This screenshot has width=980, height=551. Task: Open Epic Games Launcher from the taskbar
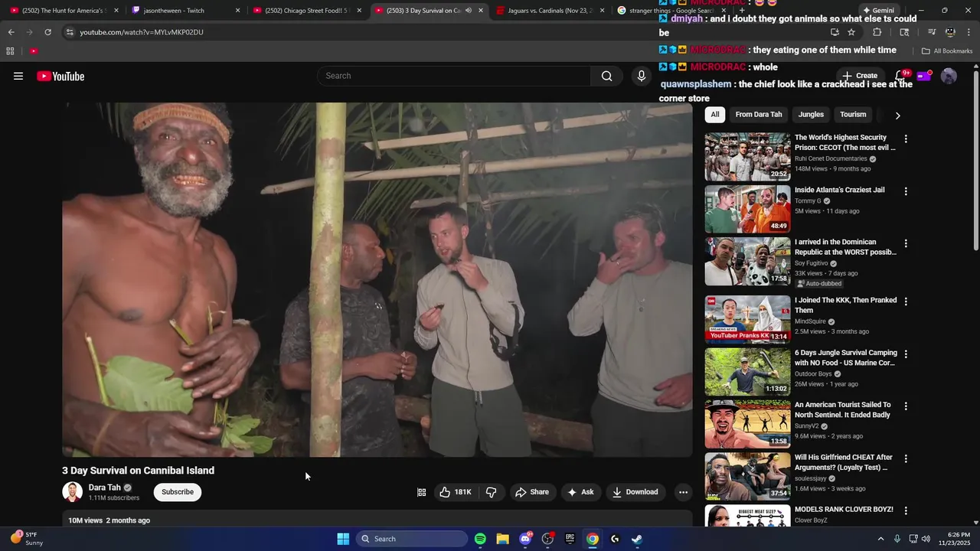click(570, 539)
